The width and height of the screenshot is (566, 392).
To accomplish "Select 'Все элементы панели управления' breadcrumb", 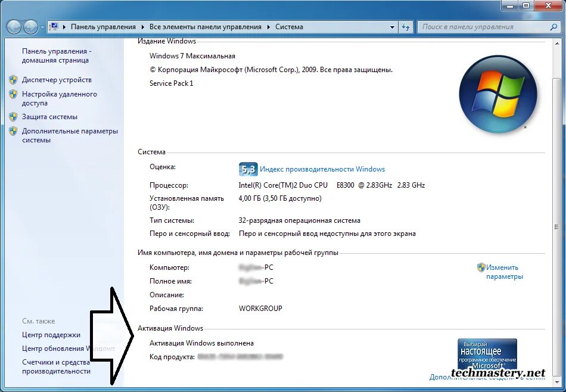I will (206, 27).
